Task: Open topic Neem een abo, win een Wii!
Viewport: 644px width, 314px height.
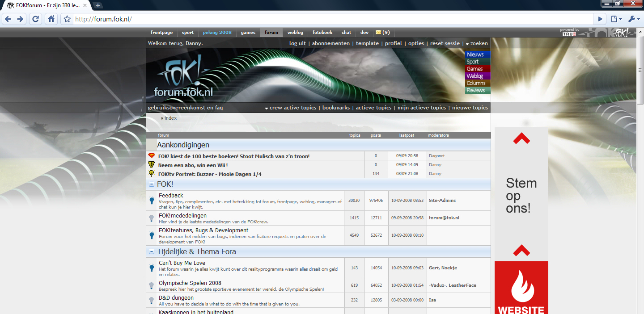Action: click(x=193, y=165)
